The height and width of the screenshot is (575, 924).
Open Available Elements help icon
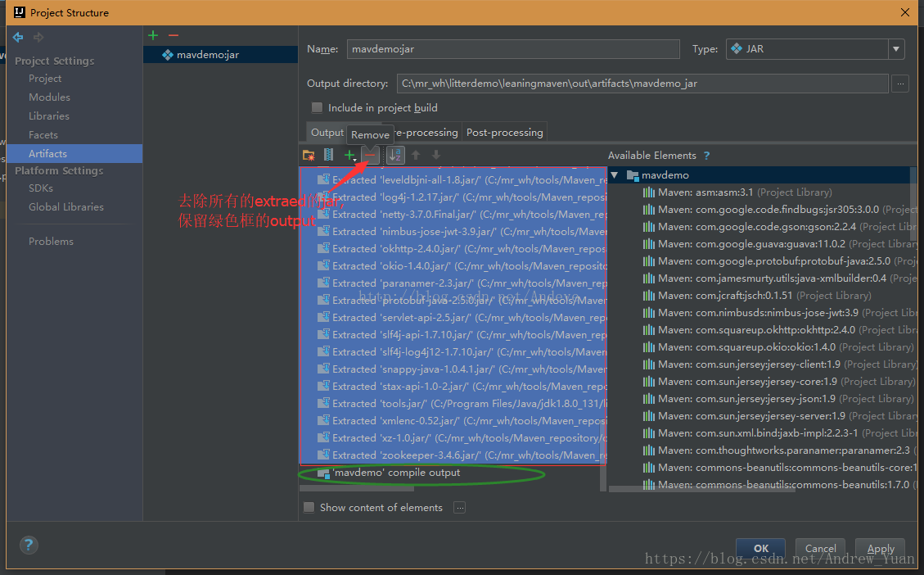point(706,156)
